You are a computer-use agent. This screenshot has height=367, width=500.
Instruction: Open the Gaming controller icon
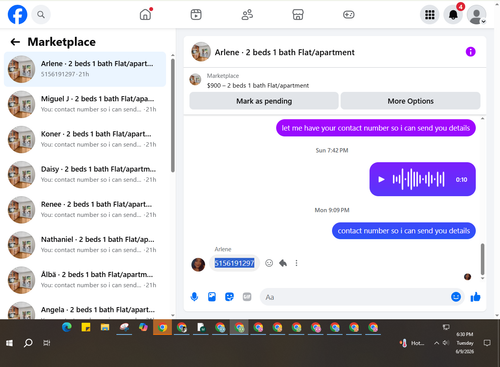coord(349,14)
